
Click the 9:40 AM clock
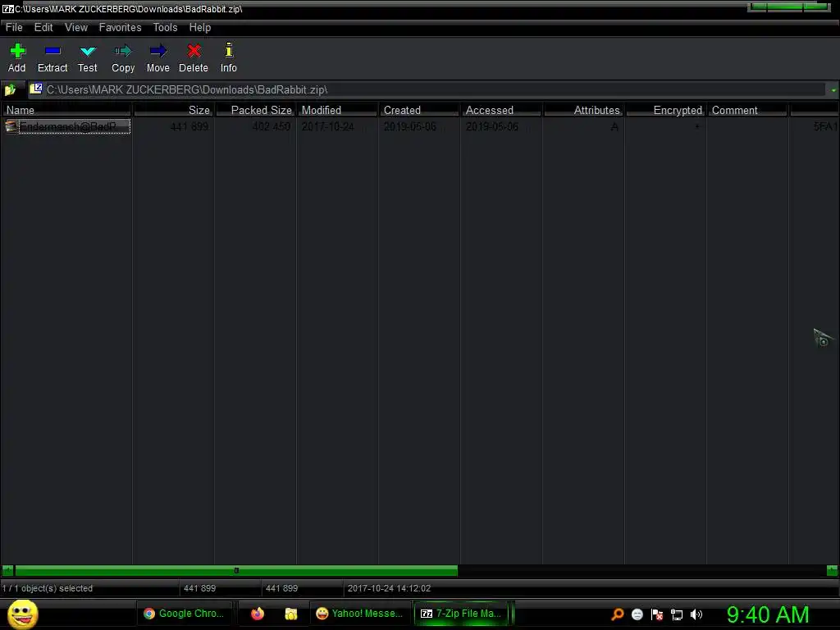[x=768, y=614]
